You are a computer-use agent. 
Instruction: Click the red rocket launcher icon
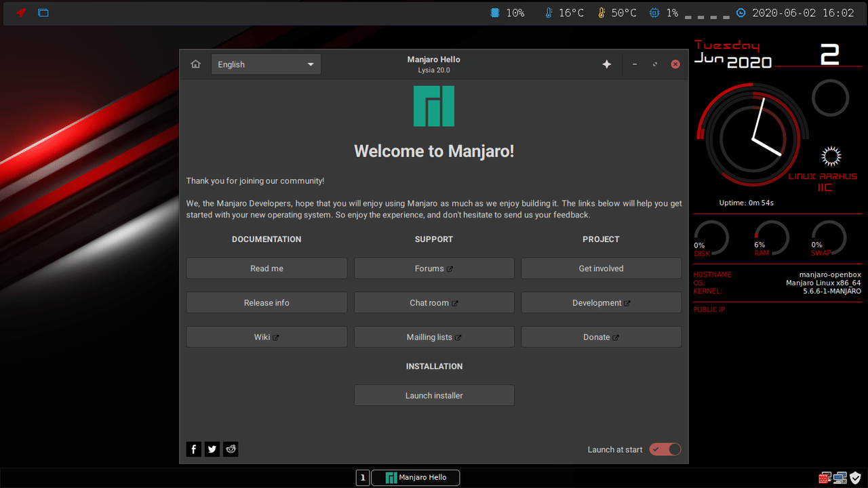21,12
